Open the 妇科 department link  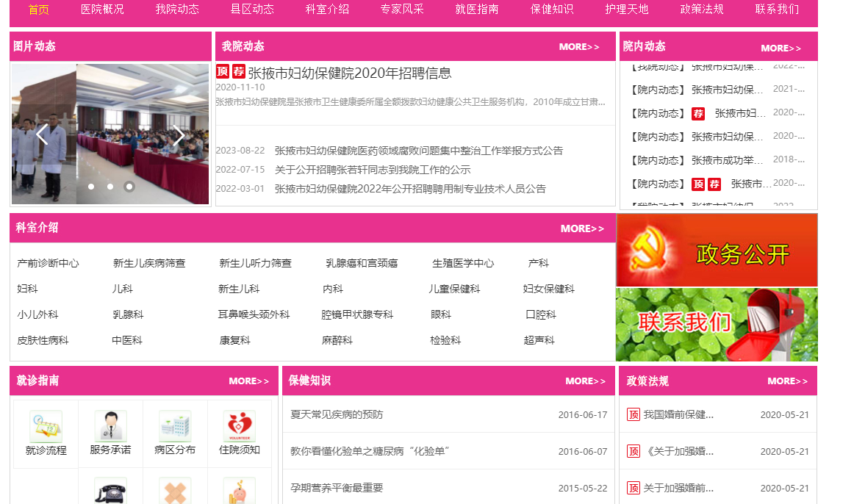point(27,289)
